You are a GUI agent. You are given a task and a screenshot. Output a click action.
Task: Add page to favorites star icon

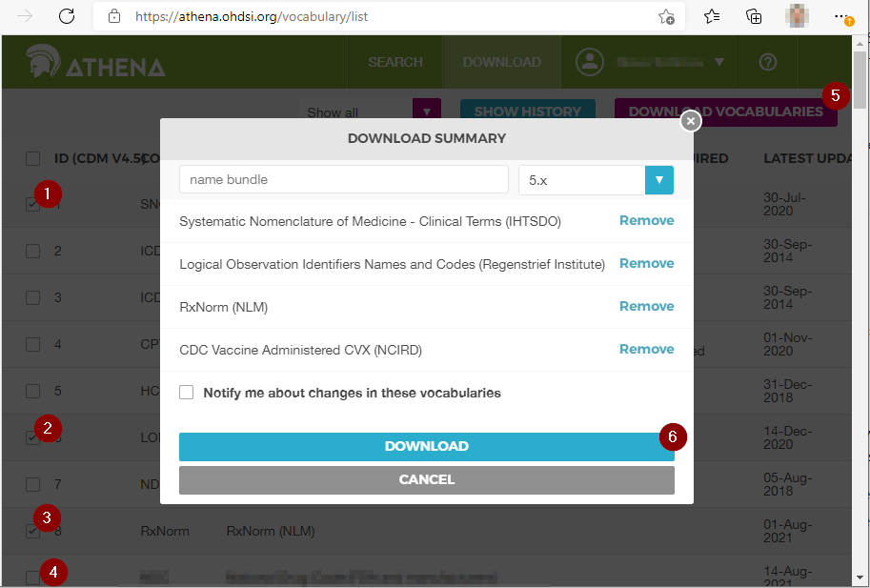click(666, 16)
